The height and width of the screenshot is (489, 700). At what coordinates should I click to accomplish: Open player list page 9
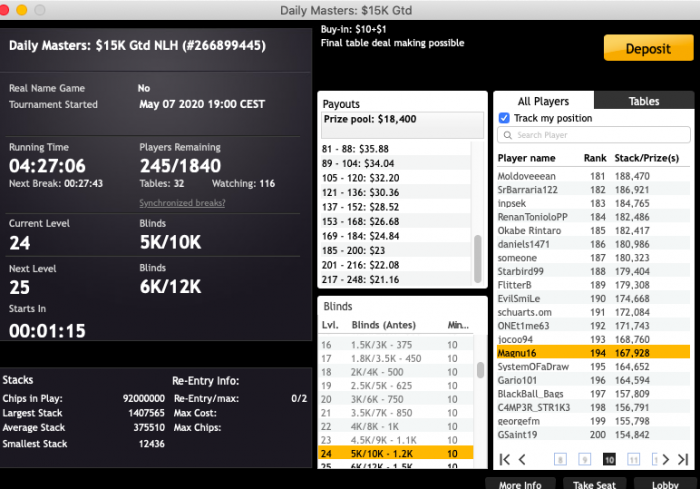584,460
